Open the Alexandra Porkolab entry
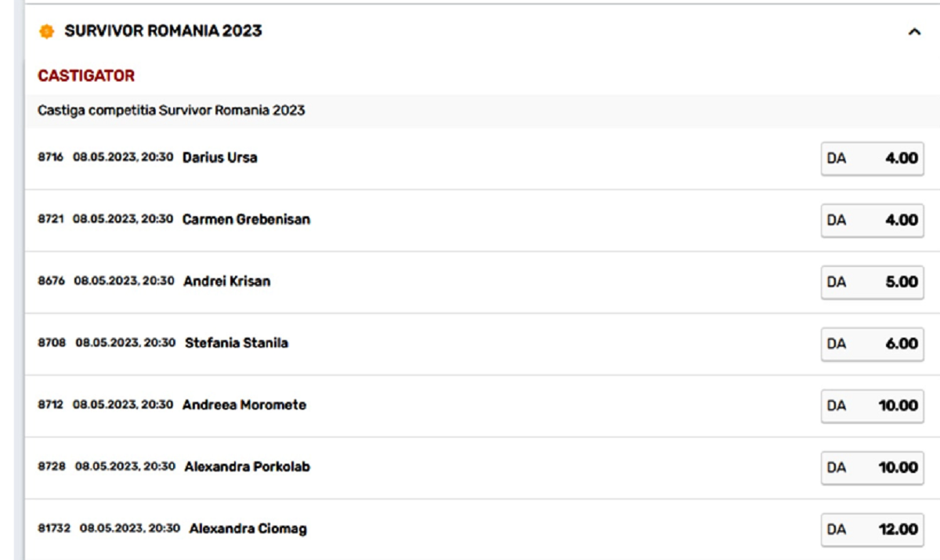Image resolution: width=940 pixels, height=560 pixels. [247, 467]
